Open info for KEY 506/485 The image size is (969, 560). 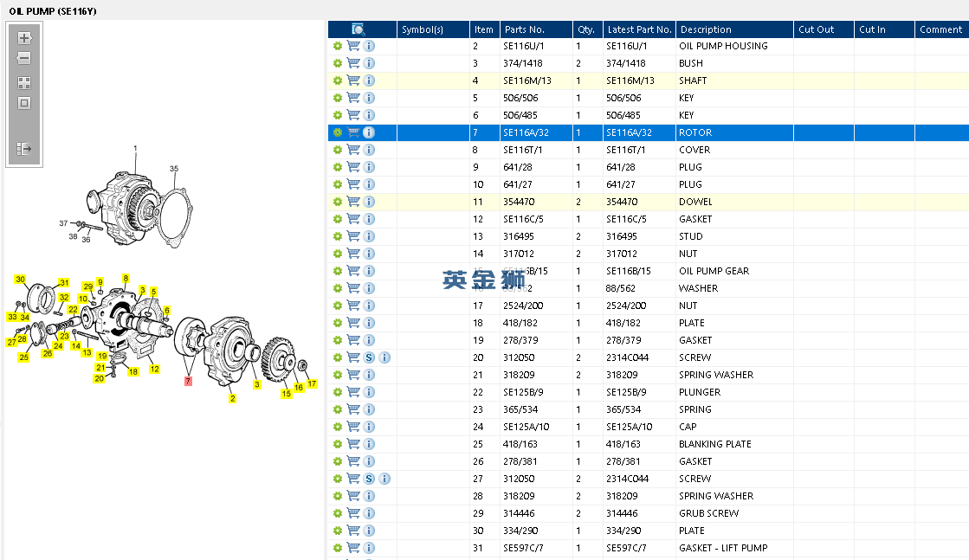[369, 115]
